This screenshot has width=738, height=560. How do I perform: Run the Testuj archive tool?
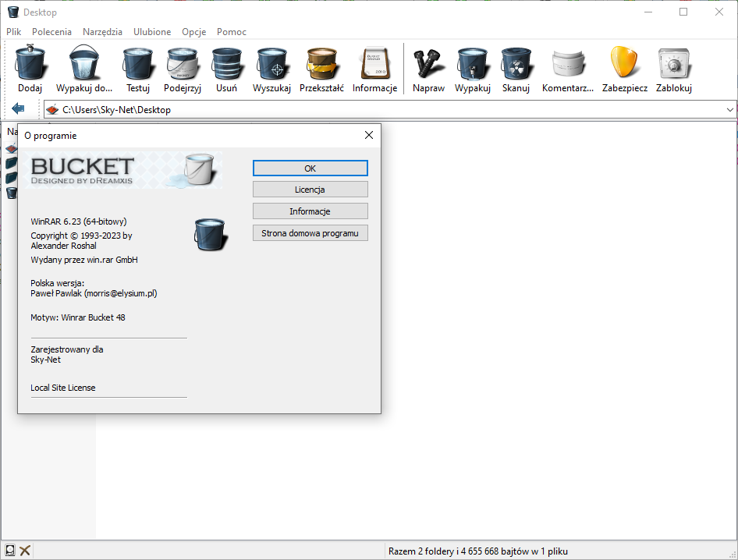(x=138, y=62)
